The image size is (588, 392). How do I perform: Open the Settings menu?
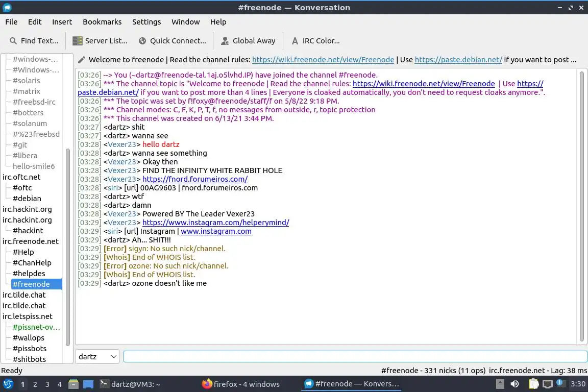coord(146,22)
